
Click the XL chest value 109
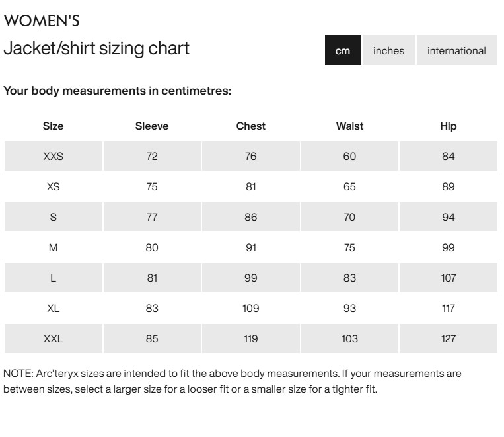point(251,308)
